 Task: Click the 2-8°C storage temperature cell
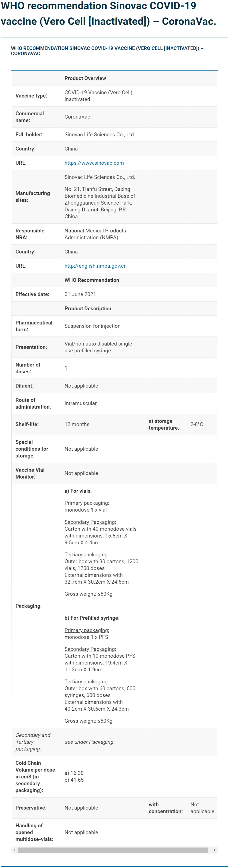pos(202,424)
